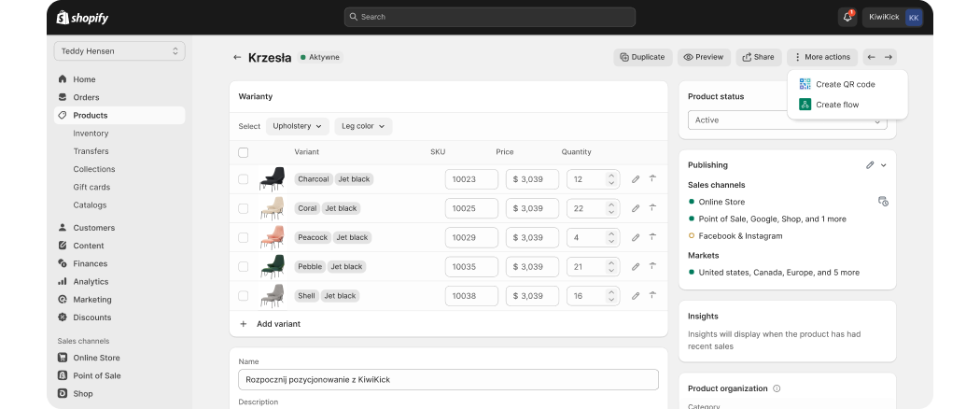Open the More actions menu
Viewport: 980px width, 409px height.
click(822, 57)
